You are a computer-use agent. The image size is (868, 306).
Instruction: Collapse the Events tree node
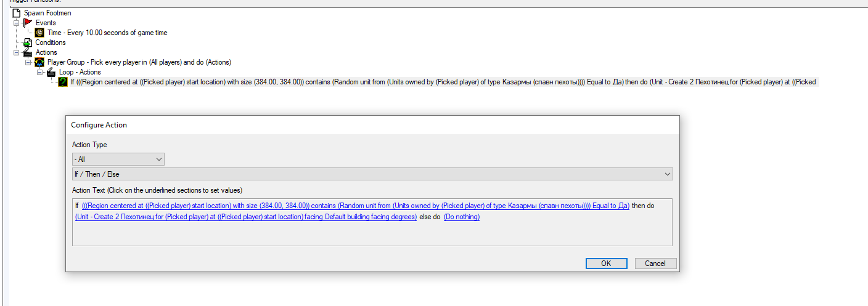pyautogui.click(x=17, y=23)
